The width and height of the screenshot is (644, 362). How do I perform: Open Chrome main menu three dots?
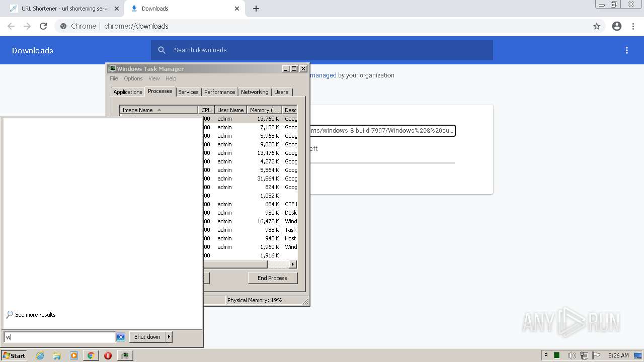pos(633,26)
